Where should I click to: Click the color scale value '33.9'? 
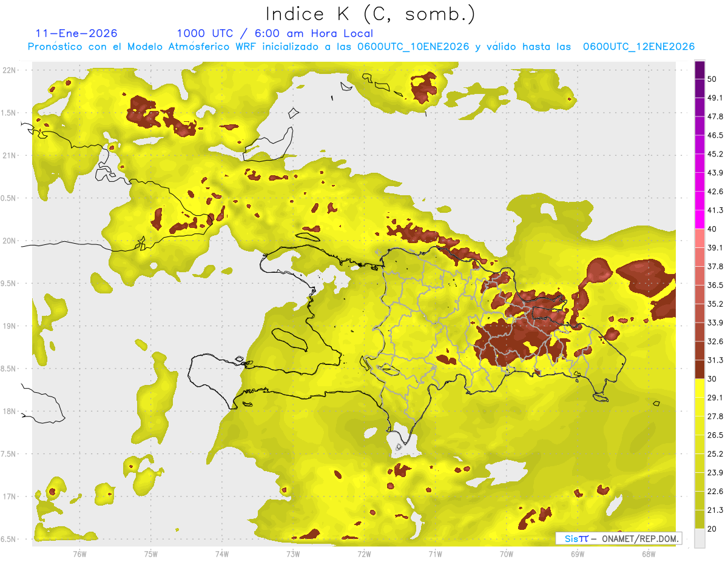715,323
